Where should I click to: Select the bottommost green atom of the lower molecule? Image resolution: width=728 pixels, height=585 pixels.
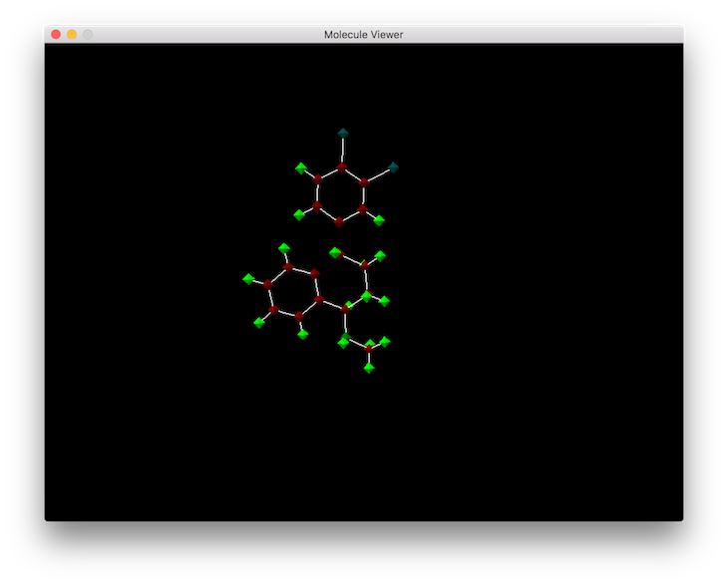pyautogui.click(x=369, y=368)
